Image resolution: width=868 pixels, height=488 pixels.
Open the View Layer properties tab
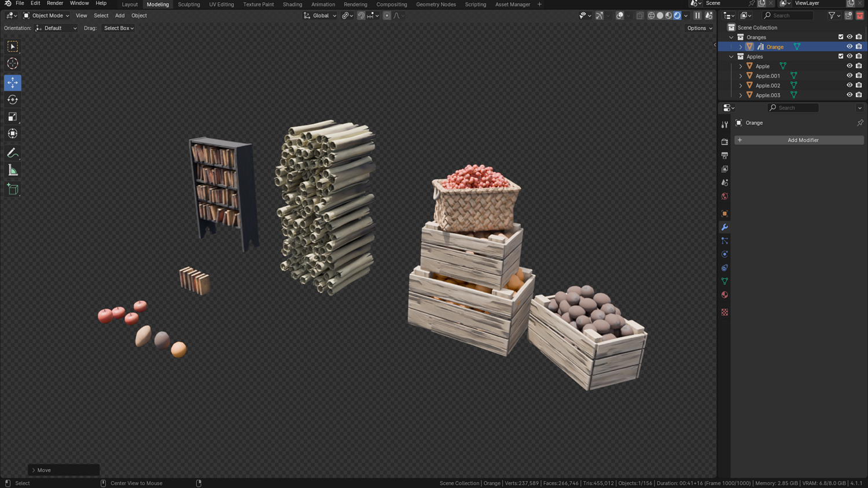[x=724, y=169]
